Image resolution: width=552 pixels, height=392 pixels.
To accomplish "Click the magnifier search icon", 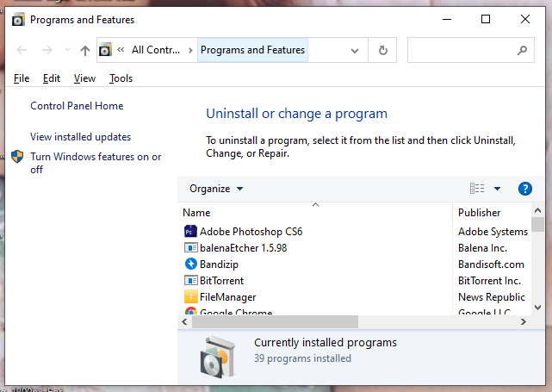I will [522, 50].
